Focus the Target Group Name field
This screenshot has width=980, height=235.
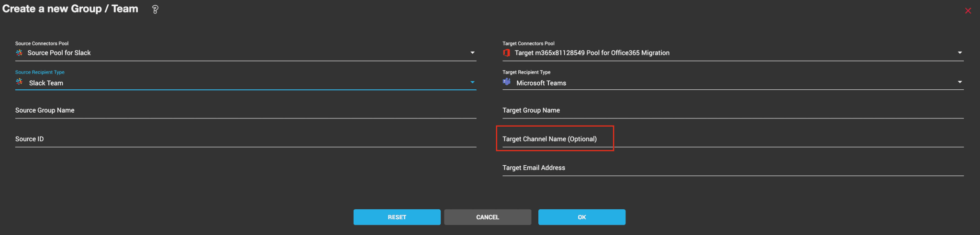point(733,110)
